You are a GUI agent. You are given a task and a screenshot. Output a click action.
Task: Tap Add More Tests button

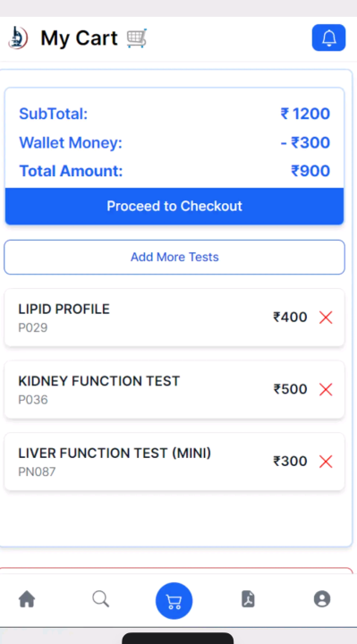(x=174, y=257)
